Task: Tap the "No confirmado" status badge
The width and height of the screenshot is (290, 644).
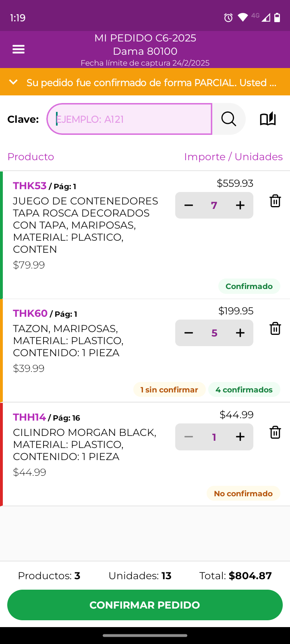Action: [243, 493]
